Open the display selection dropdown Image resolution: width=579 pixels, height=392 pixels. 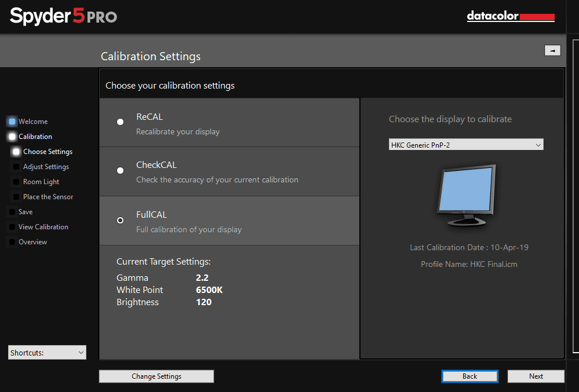(x=466, y=145)
